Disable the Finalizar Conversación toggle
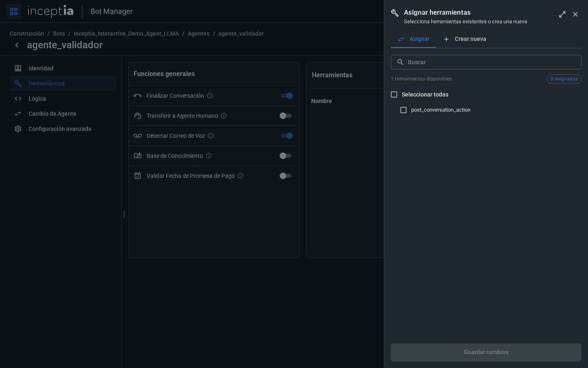The image size is (588, 368). [x=287, y=96]
